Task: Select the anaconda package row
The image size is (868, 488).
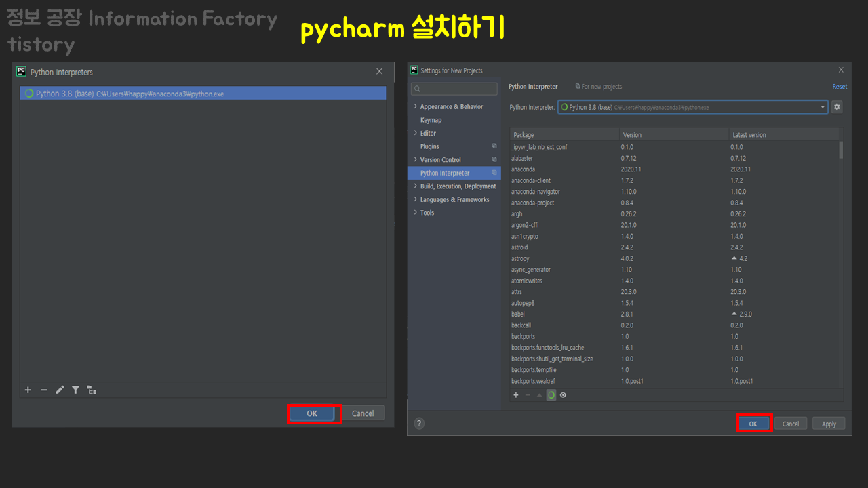Action: [675, 169]
